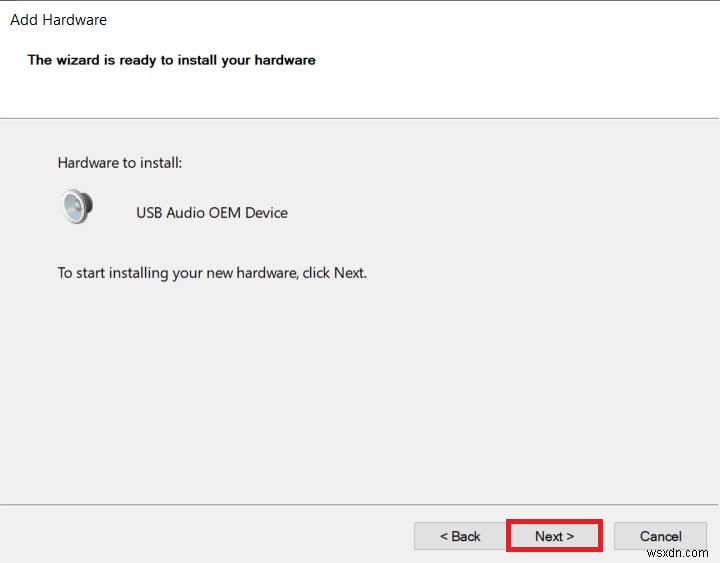This screenshot has width=720, height=563.
Task: Go back with the Back button
Action: pos(460,536)
